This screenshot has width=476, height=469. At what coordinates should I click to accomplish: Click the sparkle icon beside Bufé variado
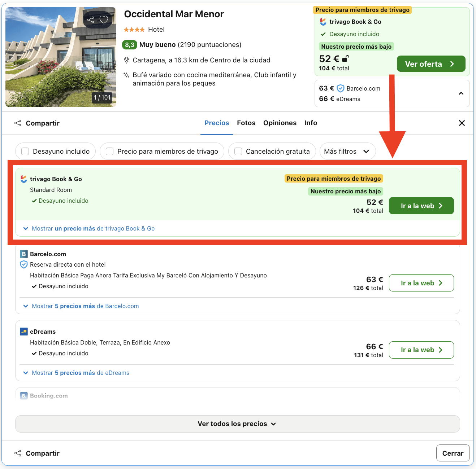(x=126, y=75)
